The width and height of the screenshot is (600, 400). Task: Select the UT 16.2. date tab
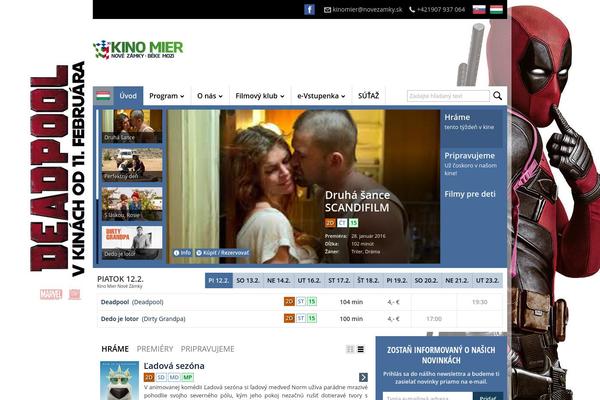click(x=309, y=281)
